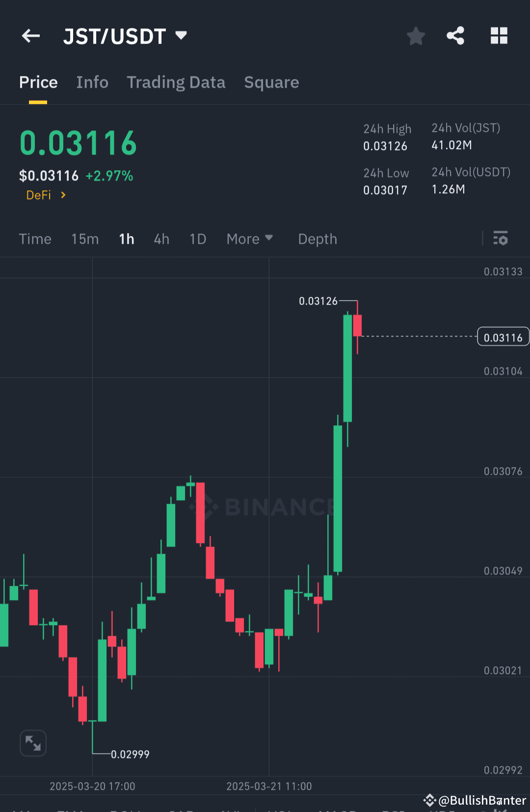Toggle the favorite star for JST/USDT
Screen dimensions: 530x812
click(416, 36)
